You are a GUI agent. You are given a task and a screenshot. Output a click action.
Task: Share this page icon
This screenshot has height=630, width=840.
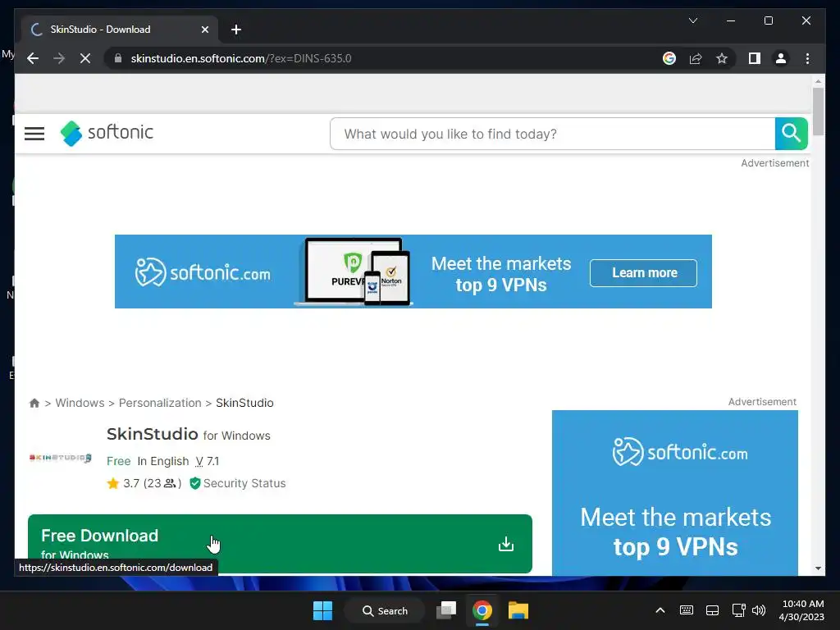point(696,58)
